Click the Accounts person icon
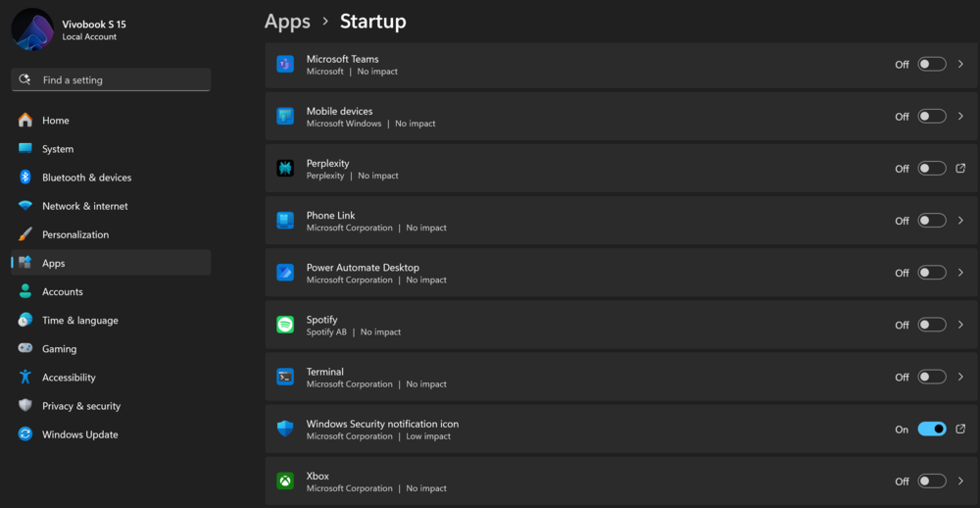980x508 pixels. 25,291
